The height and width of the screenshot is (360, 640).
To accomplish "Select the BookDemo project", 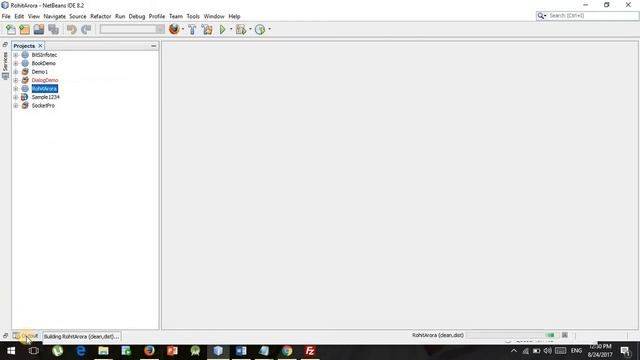I will [x=43, y=63].
